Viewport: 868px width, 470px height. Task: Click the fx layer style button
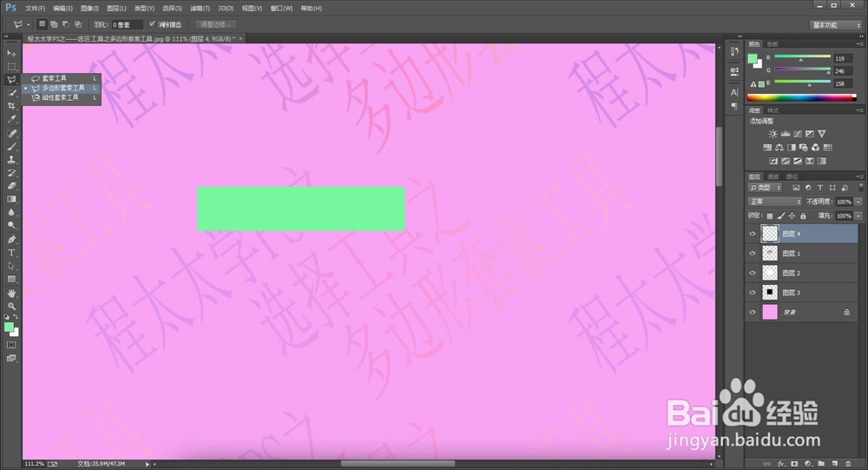781,463
